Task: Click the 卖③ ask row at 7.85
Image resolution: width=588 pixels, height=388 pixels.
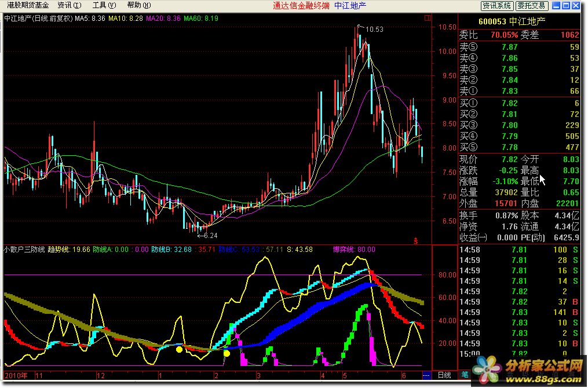Action: [x=520, y=69]
